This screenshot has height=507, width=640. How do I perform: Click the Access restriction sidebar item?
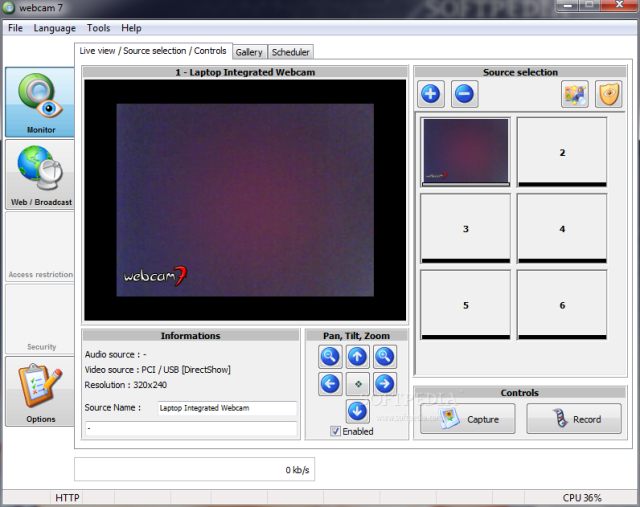40,247
